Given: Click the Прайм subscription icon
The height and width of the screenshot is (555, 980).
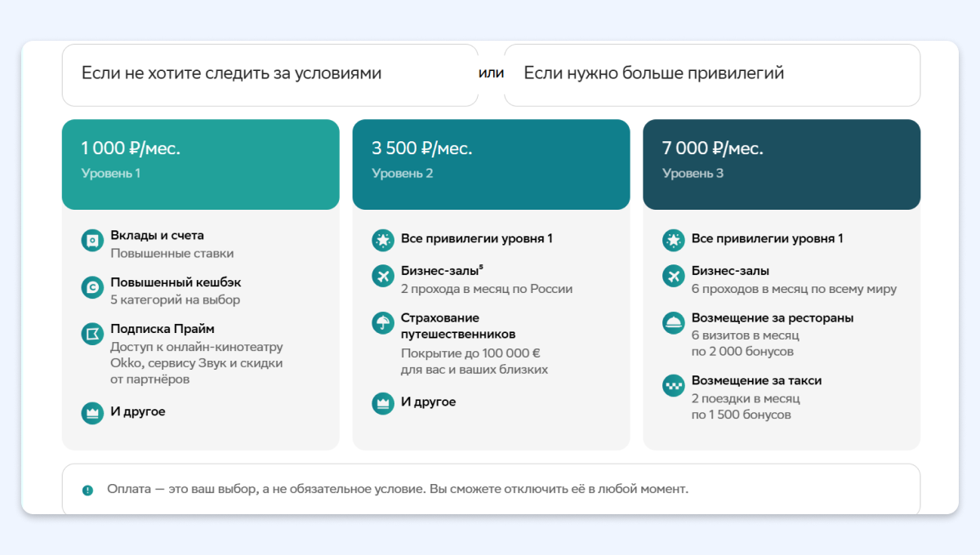Looking at the screenshot, I should (x=92, y=334).
